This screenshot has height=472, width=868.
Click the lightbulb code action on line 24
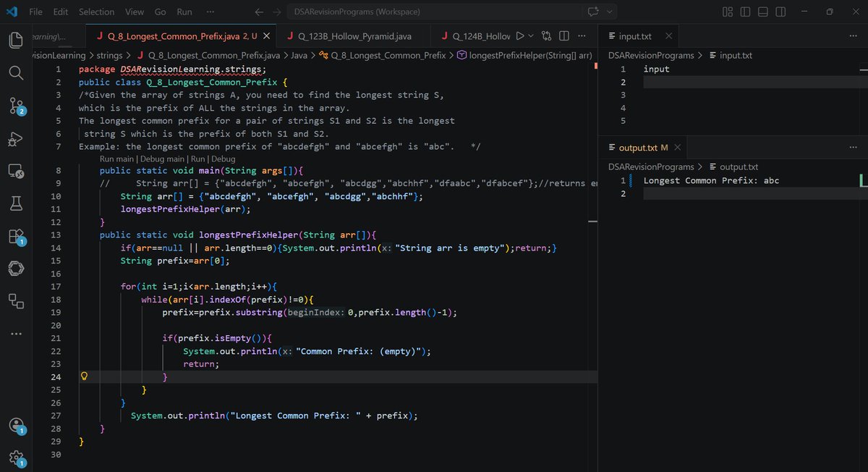click(85, 376)
